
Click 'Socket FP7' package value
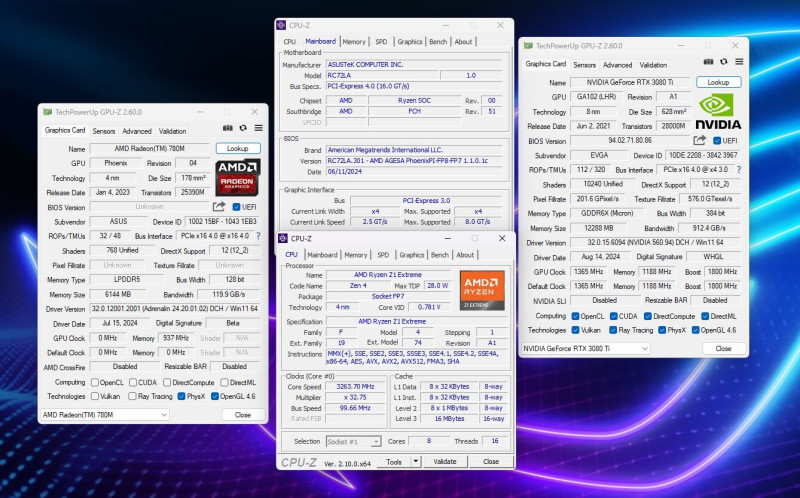pyautogui.click(x=388, y=296)
